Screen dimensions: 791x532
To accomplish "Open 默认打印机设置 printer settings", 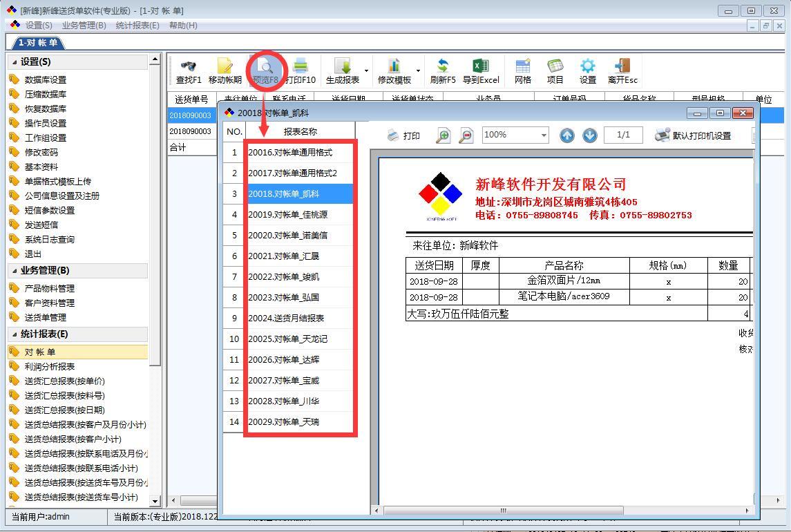I will [693, 135].
